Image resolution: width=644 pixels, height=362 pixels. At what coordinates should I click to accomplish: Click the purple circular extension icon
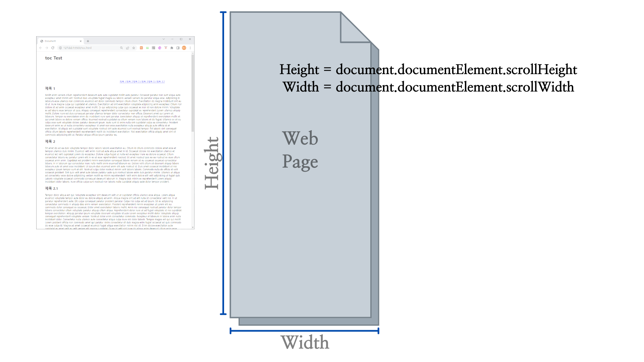[x=160, y=48]
